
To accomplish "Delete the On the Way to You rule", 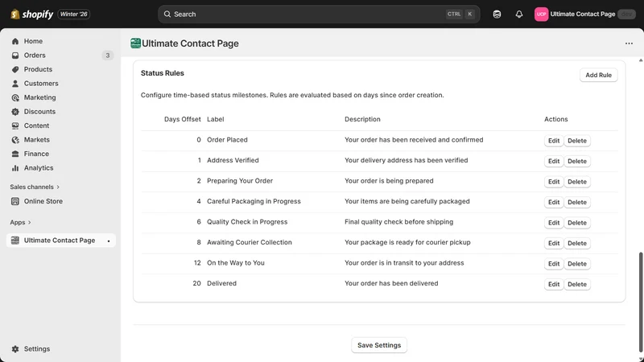I will point(577,264).
